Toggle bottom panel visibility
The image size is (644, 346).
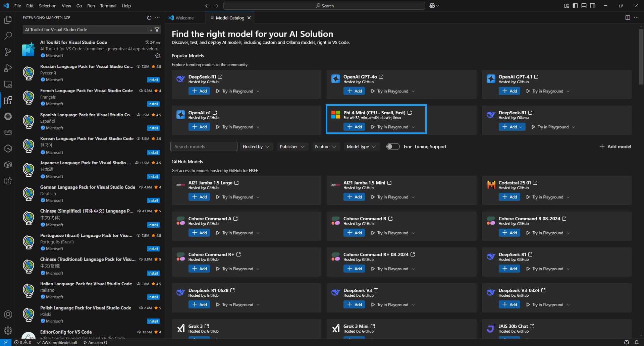(x=584, y=6)
